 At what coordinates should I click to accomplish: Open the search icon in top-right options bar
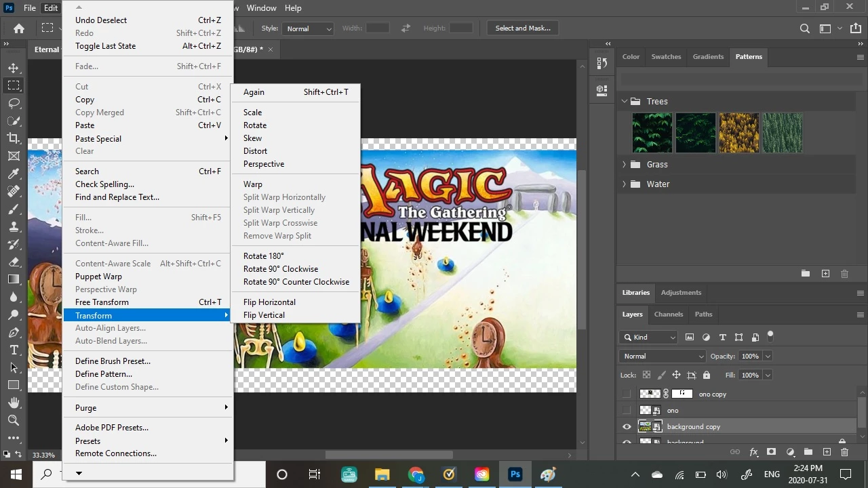[x=805, y=28]
